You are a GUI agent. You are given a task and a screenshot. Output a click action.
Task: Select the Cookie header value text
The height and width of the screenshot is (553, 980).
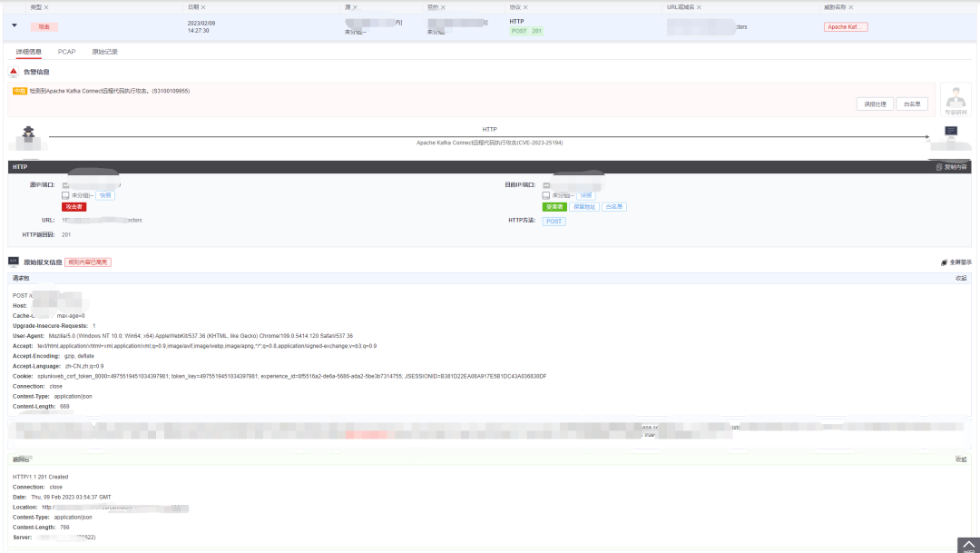(292, 377)
